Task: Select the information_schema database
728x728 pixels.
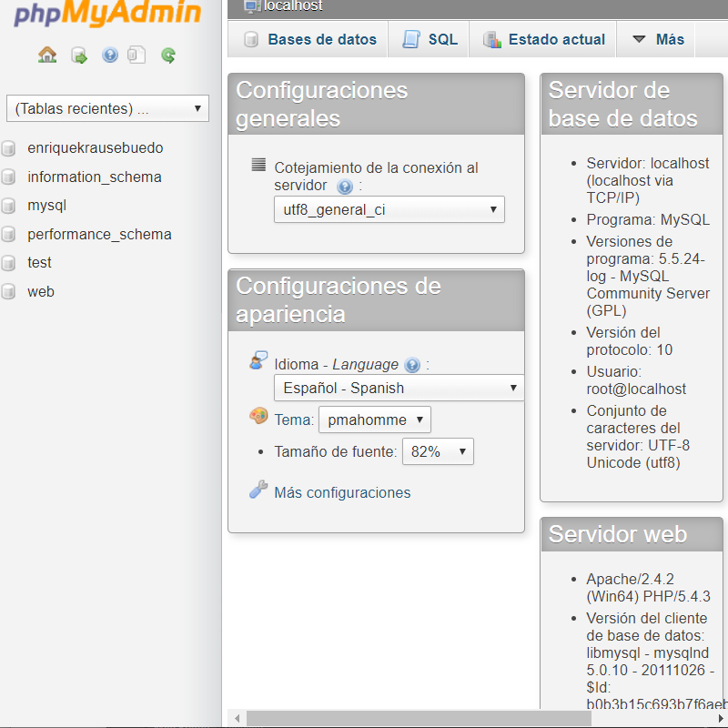Action: (95, 177)
